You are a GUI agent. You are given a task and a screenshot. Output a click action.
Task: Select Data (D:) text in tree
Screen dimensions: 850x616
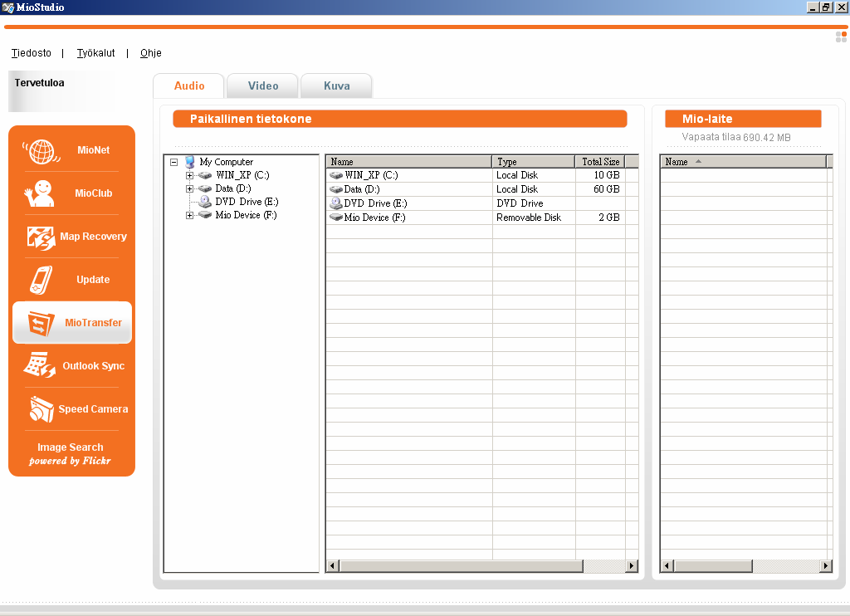pos(233,188)
